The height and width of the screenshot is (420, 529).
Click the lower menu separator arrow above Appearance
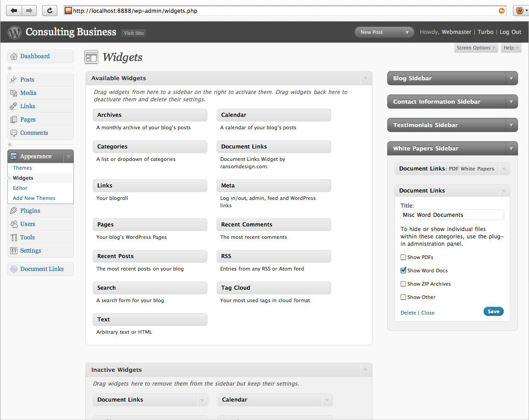point(10,144)
